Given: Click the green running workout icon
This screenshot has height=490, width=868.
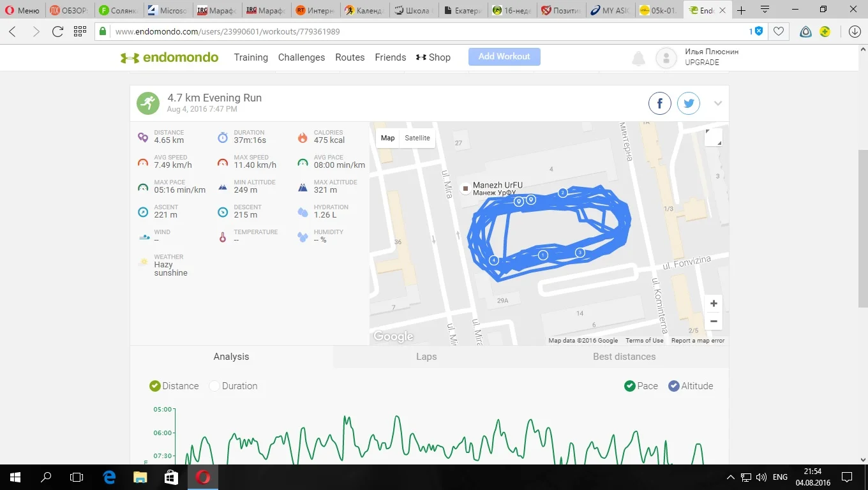Looking at the screenshot, I should [148, 103].
